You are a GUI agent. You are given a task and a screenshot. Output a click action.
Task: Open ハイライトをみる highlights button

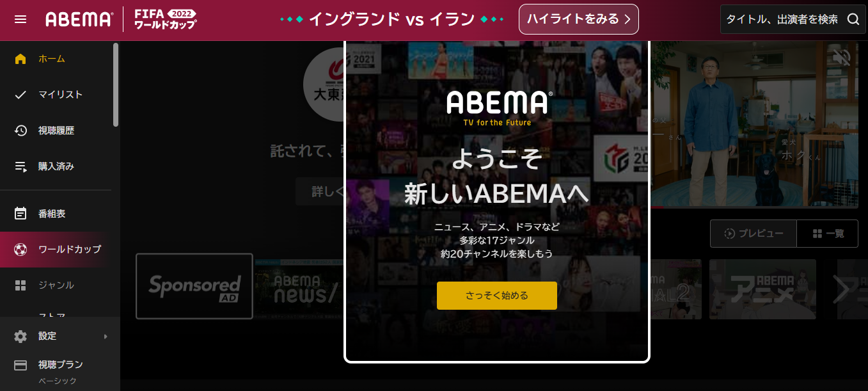pyautogui.click(x=579, y=19)
